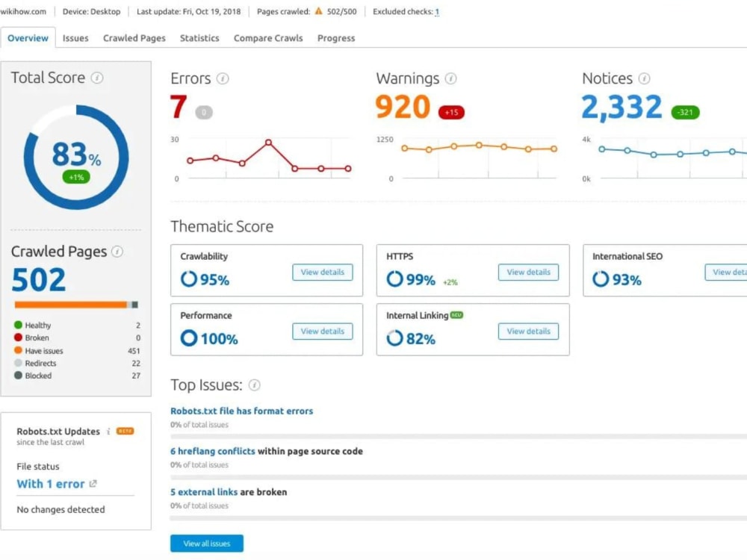Click the Notices count 2,332
747x560 pixels.
coord(622,107)
